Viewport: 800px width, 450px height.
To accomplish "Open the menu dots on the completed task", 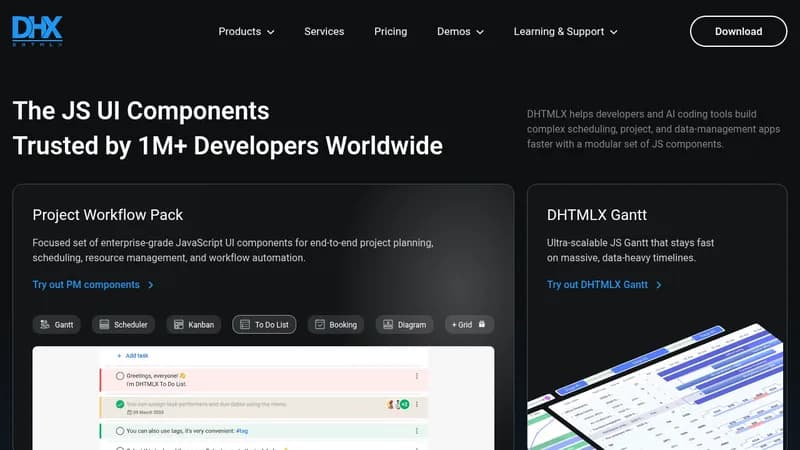I will tap(417, 404).
